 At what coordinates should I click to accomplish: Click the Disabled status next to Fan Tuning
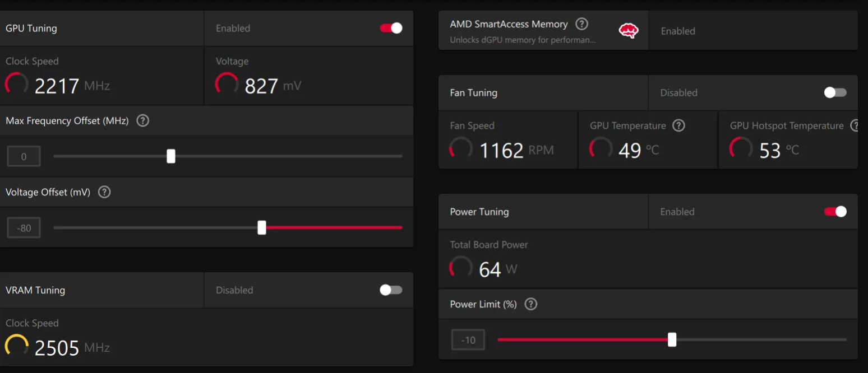[679, 93]
